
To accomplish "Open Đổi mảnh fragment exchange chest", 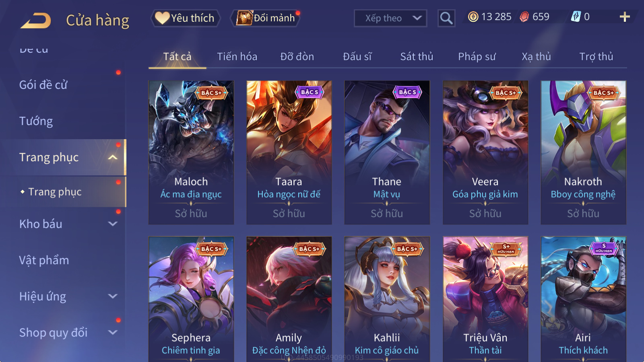I will [x=266, y=18].
